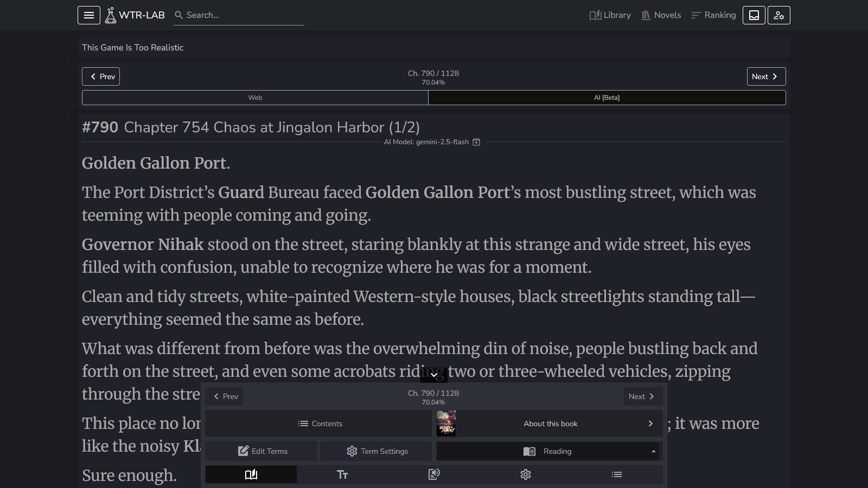Go to next chapter via top Next

[x=766, y=76]
